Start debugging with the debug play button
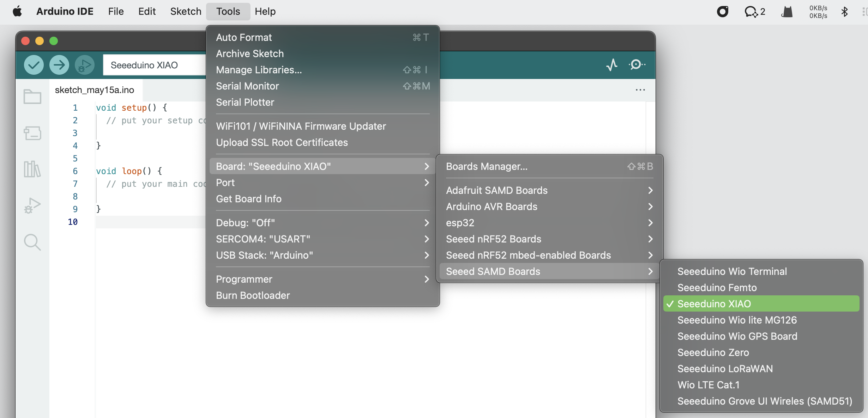This screenshot has width=868, height=418. pos(85,65)
